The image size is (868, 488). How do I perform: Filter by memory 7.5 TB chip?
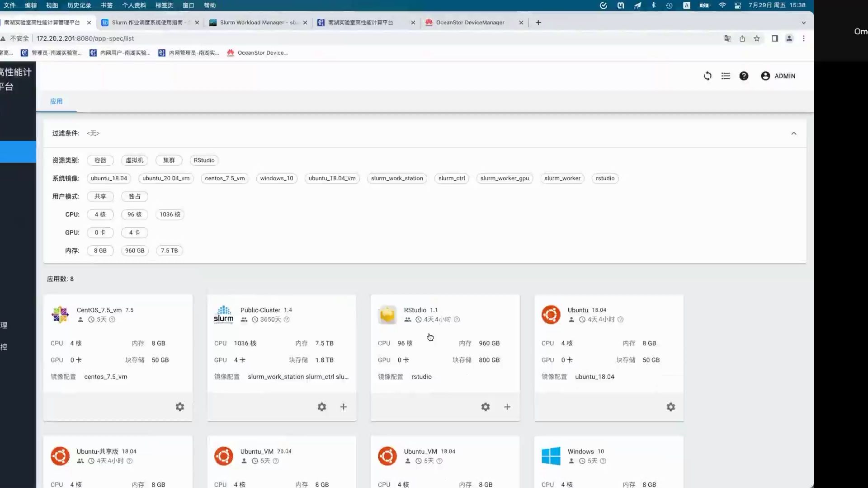pyautogui.click(x=170, y=250)
